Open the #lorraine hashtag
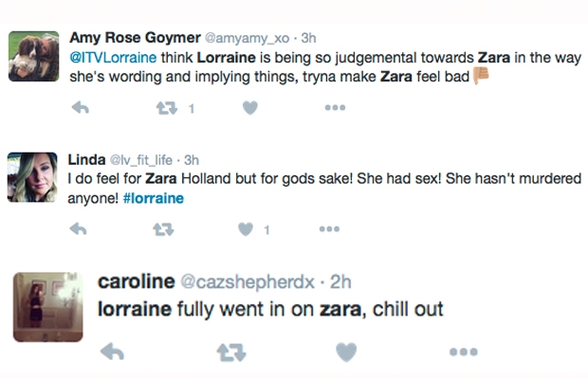588x379 pixels. pyautogui.click(x=154, y=198)
